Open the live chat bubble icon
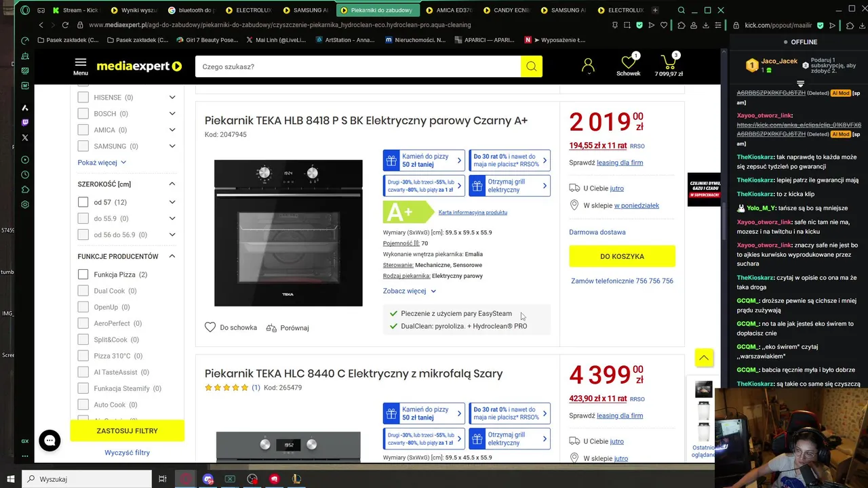Viewport: 868px width, 488px height. (x=50, y=440)
